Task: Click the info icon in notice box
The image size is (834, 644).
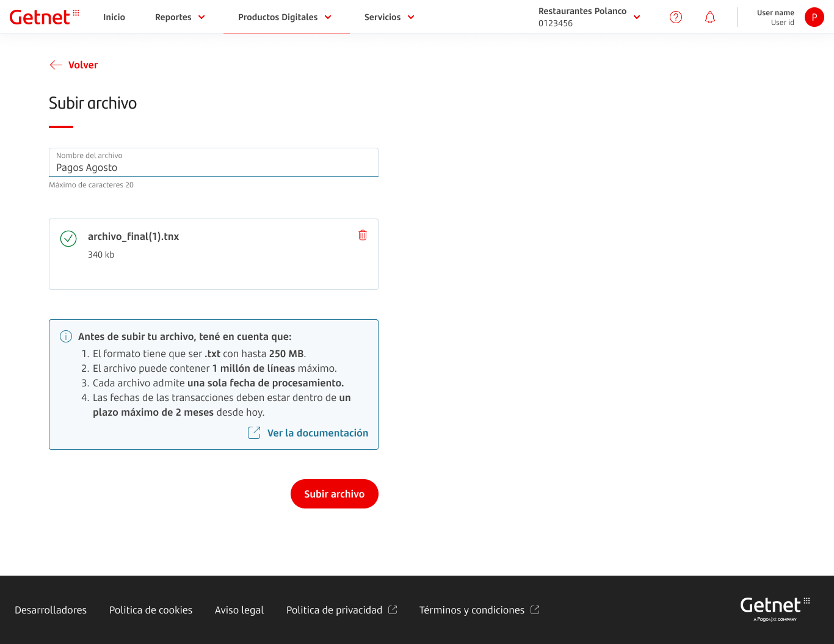Action: click(x=66, y=336)
